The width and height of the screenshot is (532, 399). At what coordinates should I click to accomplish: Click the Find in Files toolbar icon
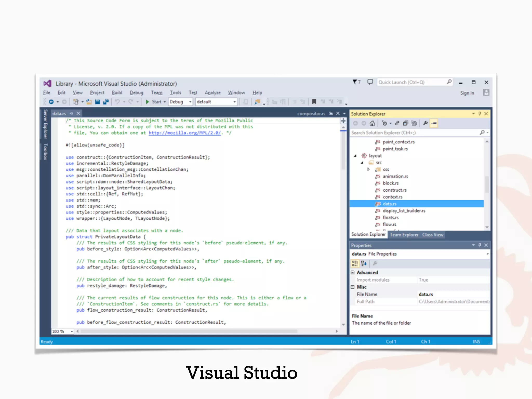pos(257,102)
